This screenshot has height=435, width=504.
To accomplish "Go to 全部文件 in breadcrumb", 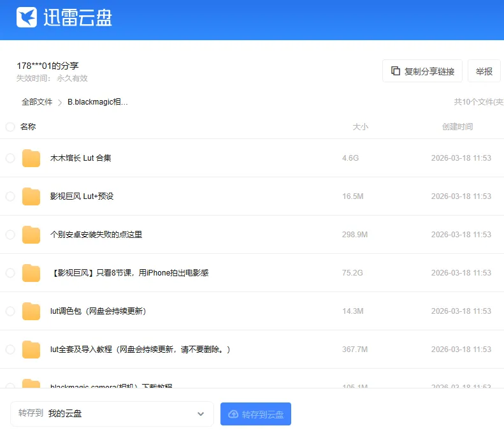I will click(37, 102).
